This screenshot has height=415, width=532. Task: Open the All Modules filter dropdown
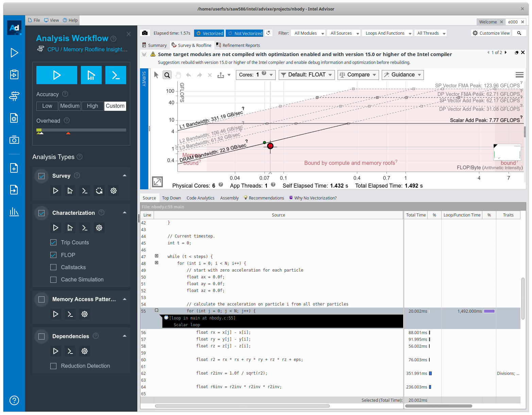click(309, 33)
